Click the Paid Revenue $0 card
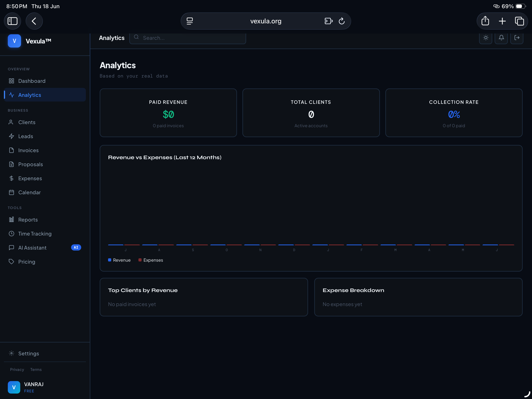Viewport: 532px width, 399px height. pyautogui.click(x=168, y=113)
